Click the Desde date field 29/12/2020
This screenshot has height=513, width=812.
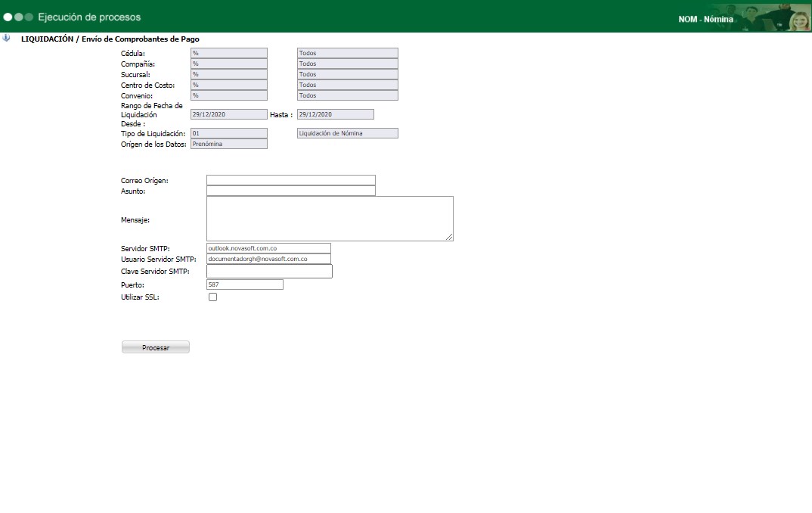229,114
